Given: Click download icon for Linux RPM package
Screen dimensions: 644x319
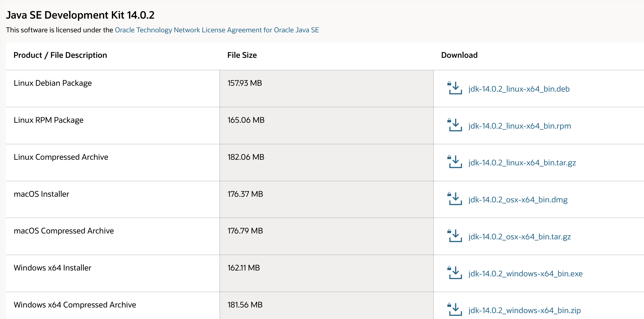Looking at the screenshot, I should [x=455, y=125].
